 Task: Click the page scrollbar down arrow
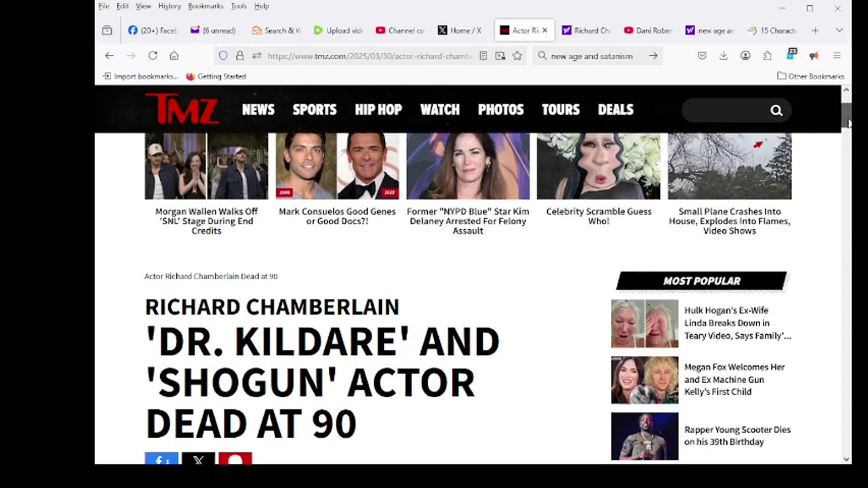(x=846, y=459)
